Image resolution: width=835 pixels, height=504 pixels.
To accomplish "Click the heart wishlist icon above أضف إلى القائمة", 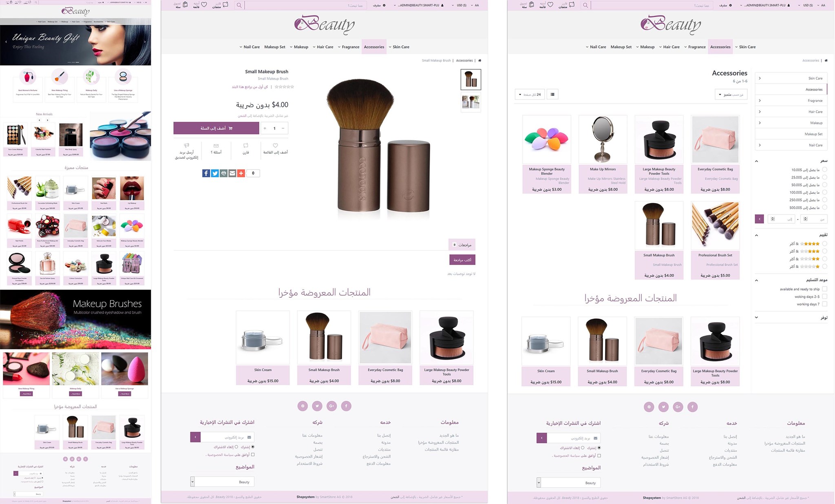I will (x=275, y=146).
